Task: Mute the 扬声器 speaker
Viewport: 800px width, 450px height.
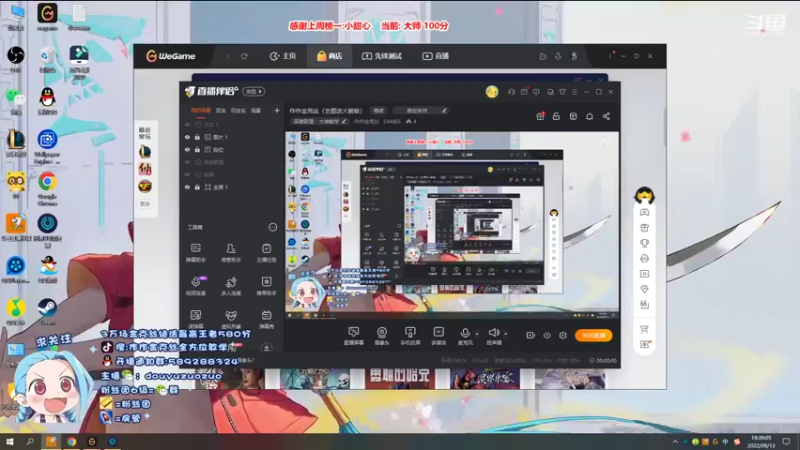Action: click(x=493, y=336)
